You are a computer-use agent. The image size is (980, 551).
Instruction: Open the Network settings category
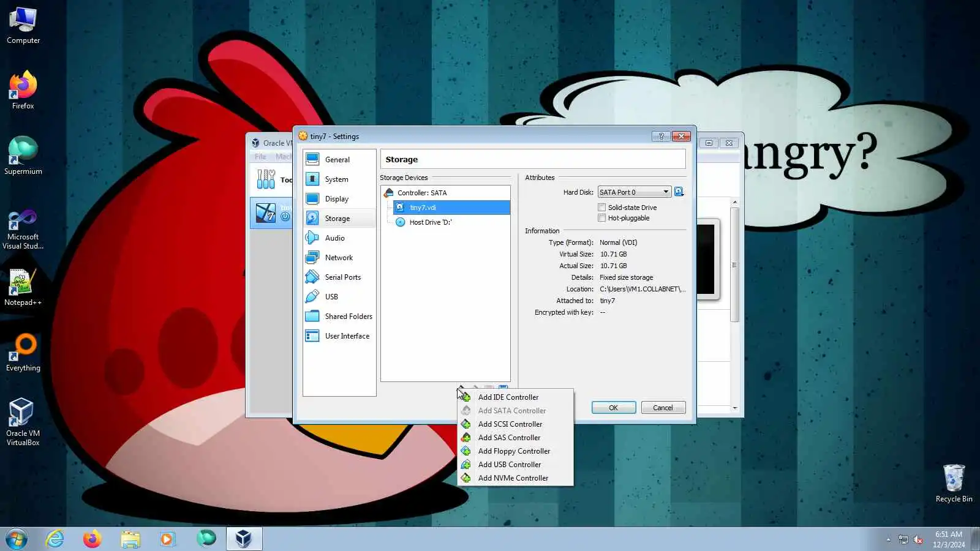(339, 257)
